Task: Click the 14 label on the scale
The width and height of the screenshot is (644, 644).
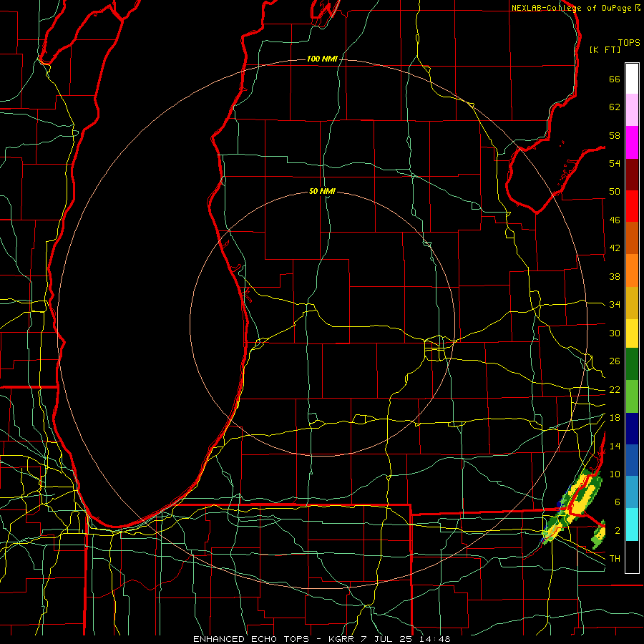Action: pyautogui.click(x=615, y=446)
